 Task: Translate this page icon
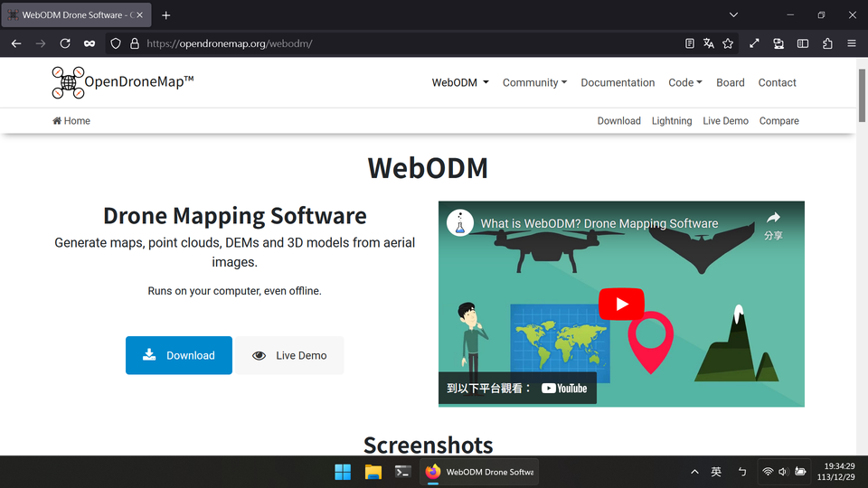pyautogui.click(x=709, y=43)
